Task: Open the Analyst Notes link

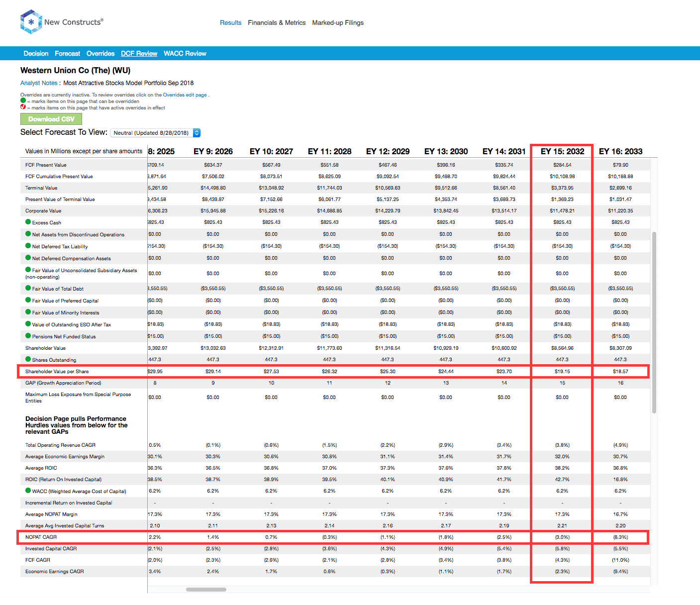Action: (39, 83)
